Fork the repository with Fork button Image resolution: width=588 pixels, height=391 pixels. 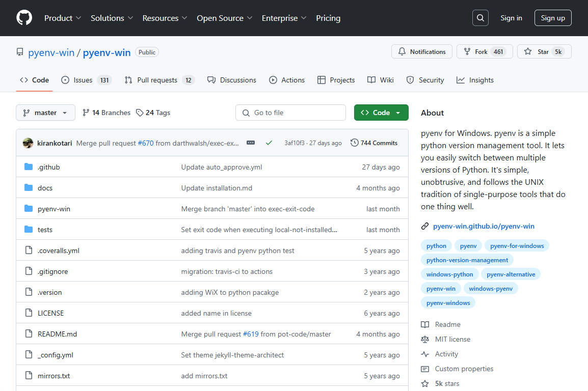pos(485,52)
